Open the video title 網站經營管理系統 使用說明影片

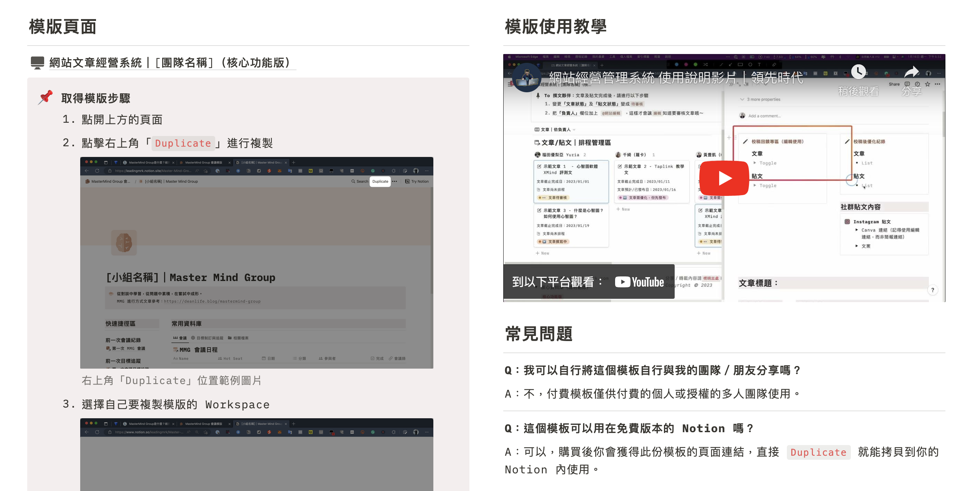click(676, 78)
